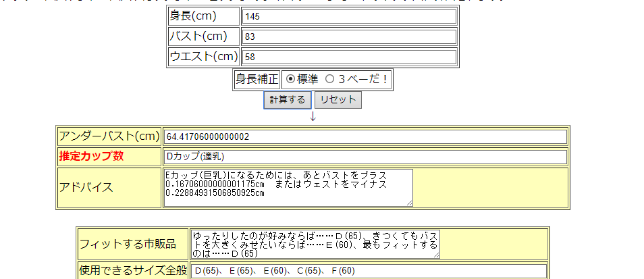Screen dimensions: 644x279
Task: Focus the バスト(cm) input showing 83
Action: tap(349, 36)
